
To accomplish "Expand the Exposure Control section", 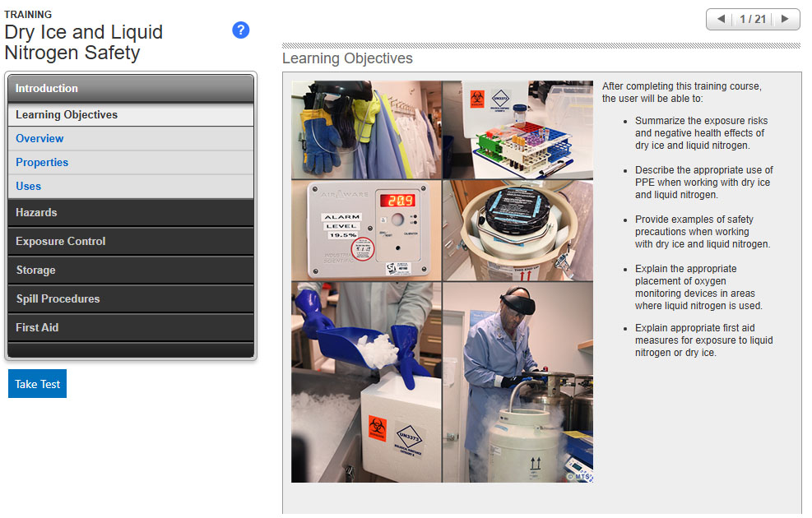I will click(x=131, y=241).
